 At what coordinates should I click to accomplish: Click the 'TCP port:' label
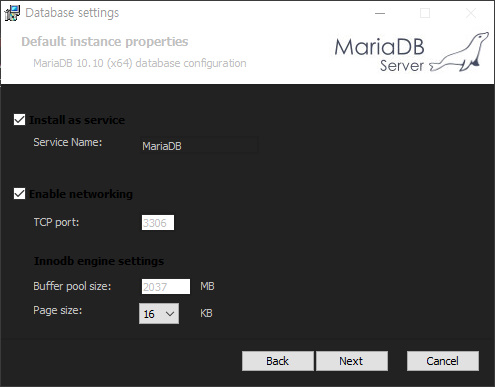click(56, 222)
